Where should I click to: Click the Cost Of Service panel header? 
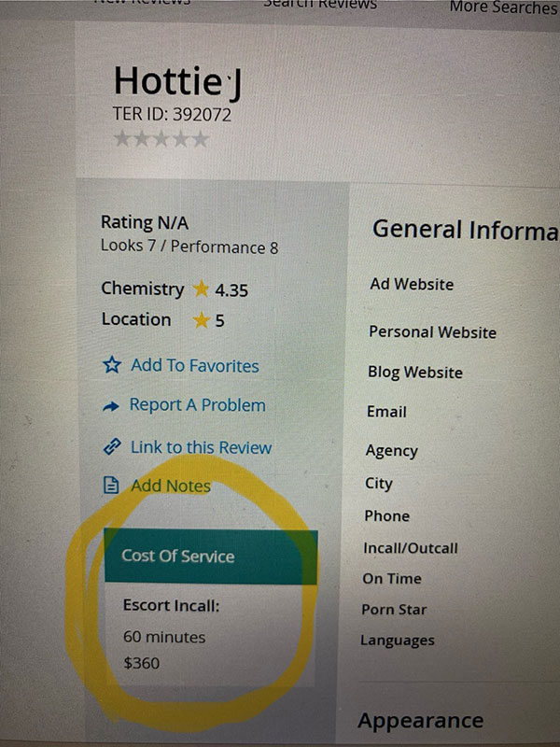pos(211,557)
